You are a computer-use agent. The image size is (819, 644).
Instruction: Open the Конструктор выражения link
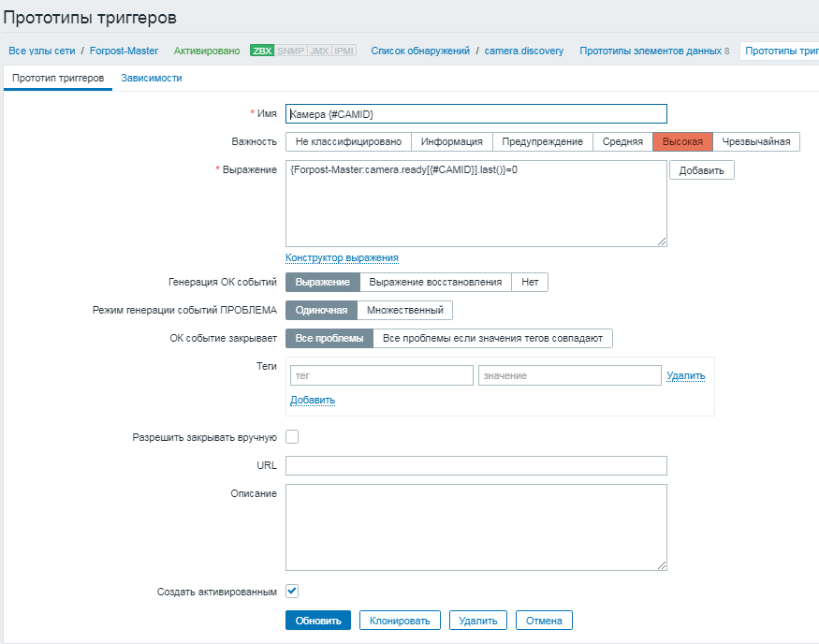coord(342,257)
